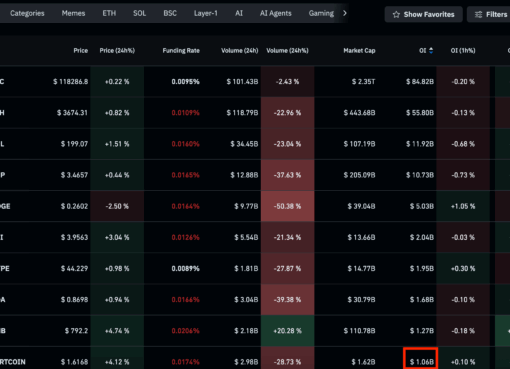Sort by OI (1h%) column header
Image resolution: width=510 pixels, height=369 pixels.
click(463, 51)
